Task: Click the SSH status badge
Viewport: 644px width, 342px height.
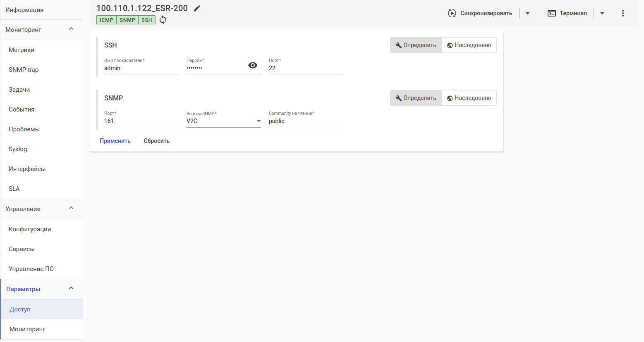Action: coord(147,20)
